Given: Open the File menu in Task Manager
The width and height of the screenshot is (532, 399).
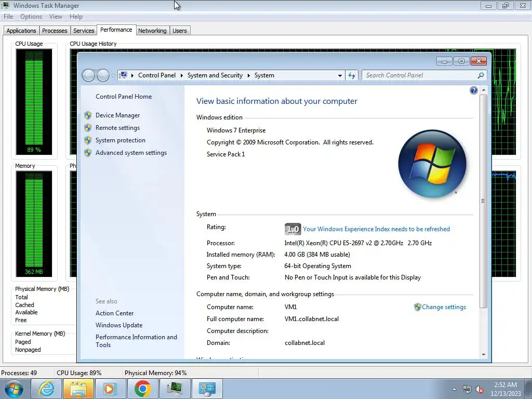Looking at the screenshot, I should click(8, 17).
